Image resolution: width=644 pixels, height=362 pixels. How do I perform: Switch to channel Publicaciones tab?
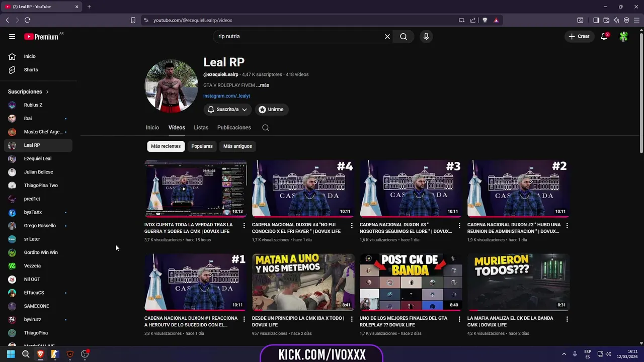click(234, 128)
